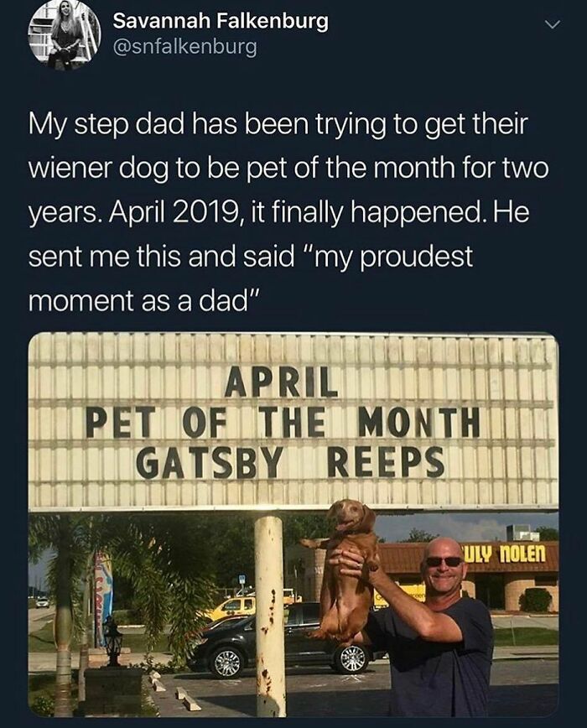Select the tweet text about wiener dog
This screenshot has width=587, height=728.
tap(288, 213)
